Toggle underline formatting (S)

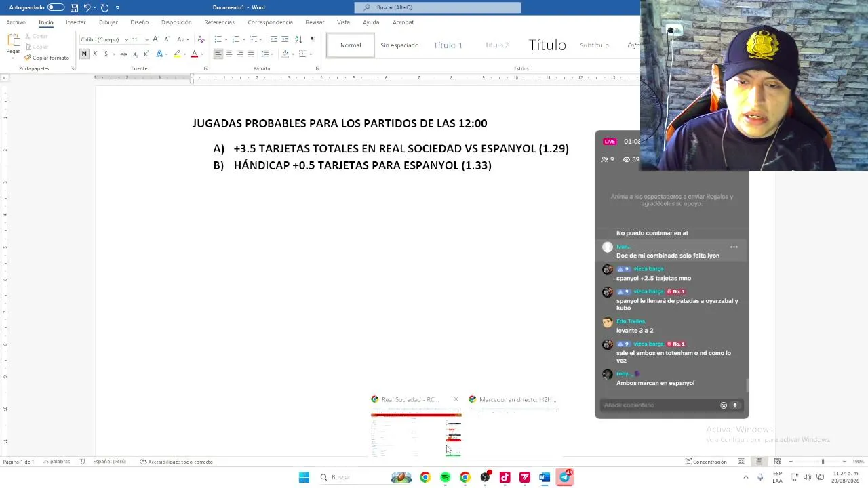coord(106,54)
